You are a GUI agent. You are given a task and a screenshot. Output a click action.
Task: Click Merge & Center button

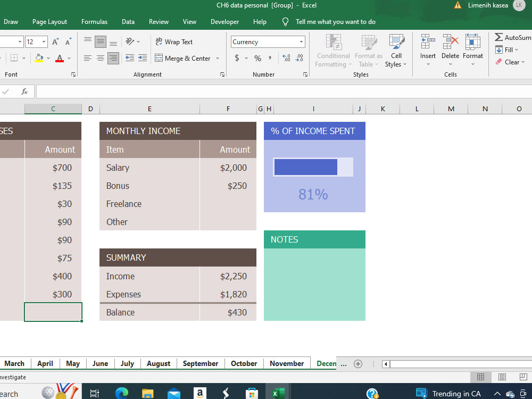coord(182,59)
